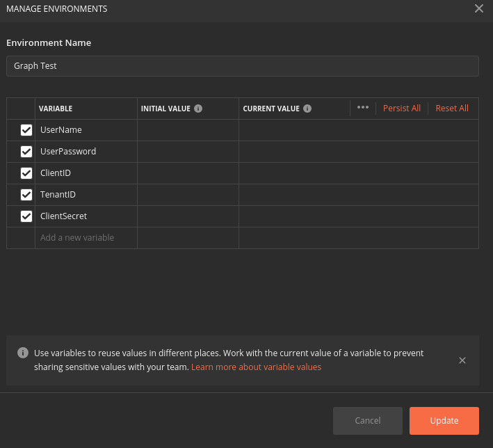The width and height of the screenshot is (493, 448).
Task: Click Reset All
Action: click(x=452, y=109)
